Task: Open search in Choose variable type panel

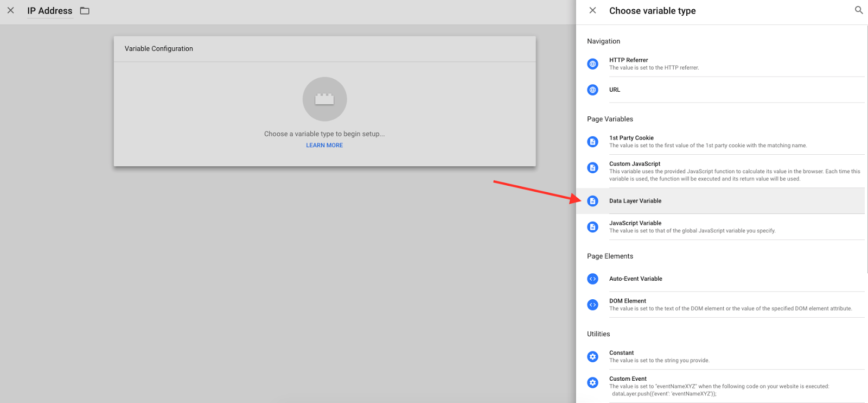Action: 859,10
